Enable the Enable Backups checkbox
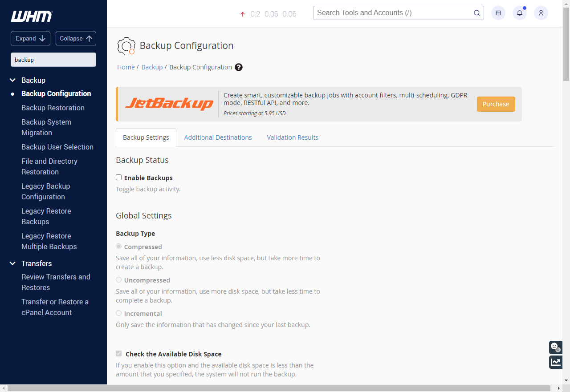 point(118,177)
